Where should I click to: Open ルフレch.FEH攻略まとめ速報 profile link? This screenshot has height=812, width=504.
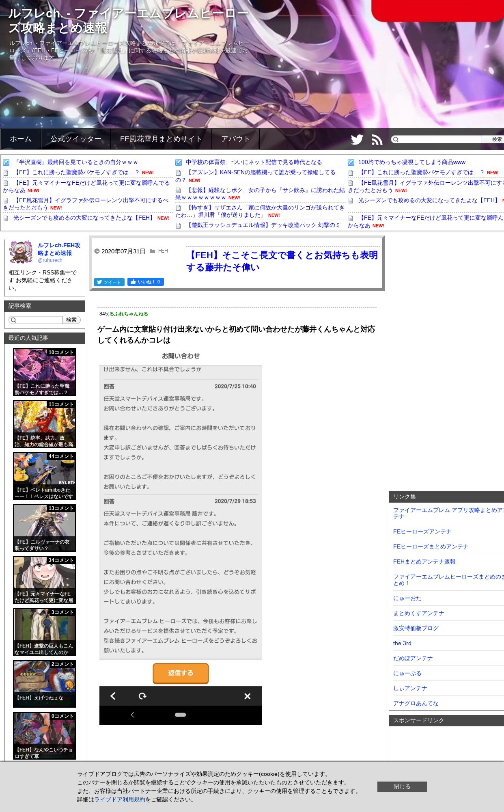click(x=59, y=249)
